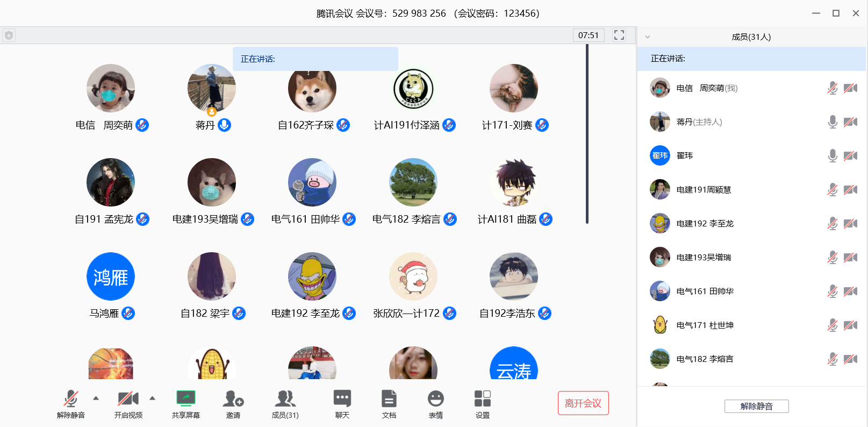Click the 离开会议 leave meeting button
This screenshot has height=427, width=868.
pos(583,403)
